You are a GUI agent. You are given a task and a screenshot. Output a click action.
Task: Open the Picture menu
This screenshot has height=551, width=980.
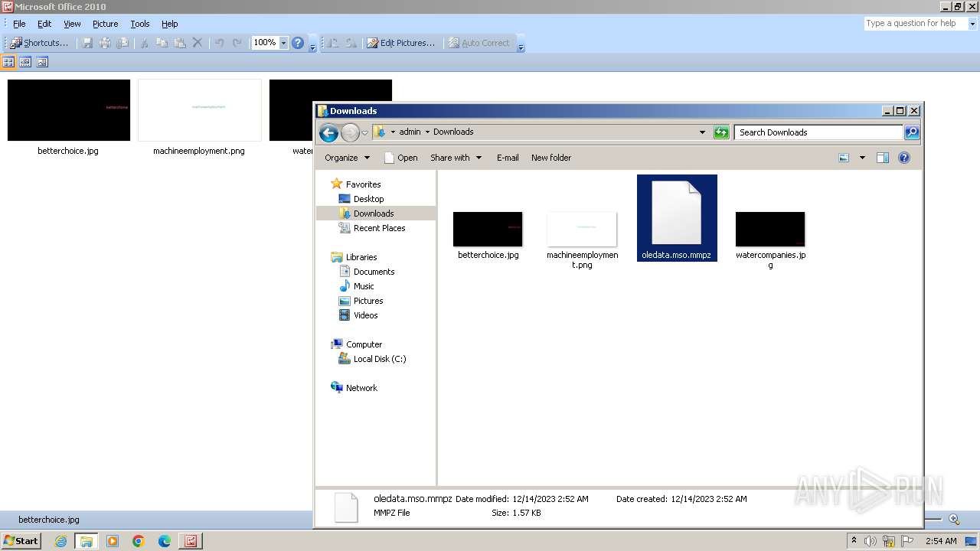[x=105, y=24]
